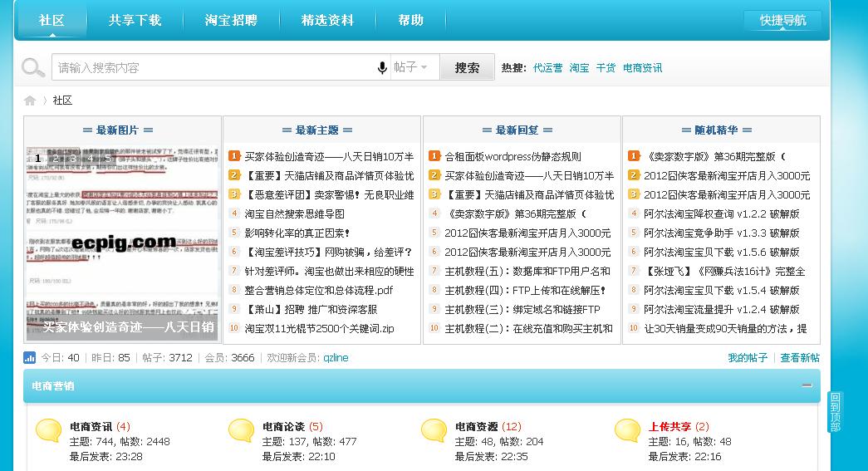
Task: Open the 电商资讯 forum board title
Action: (91, 427)
